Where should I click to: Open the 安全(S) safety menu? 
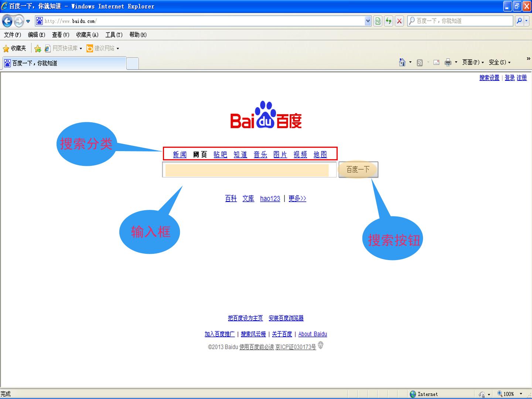tap(499, 62)
